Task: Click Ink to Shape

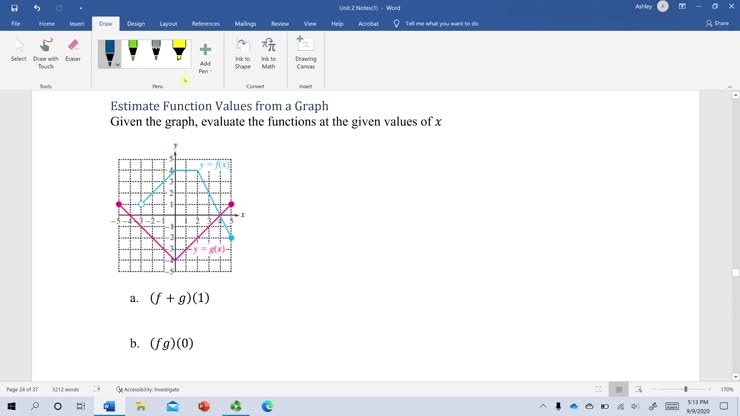Action: (x=243, y=53)
